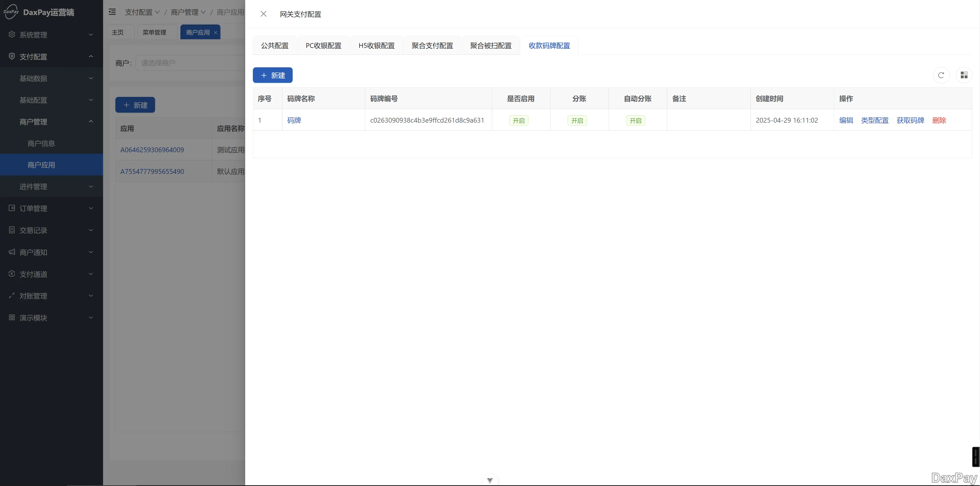Click the refresh table icon

point(941,75)
